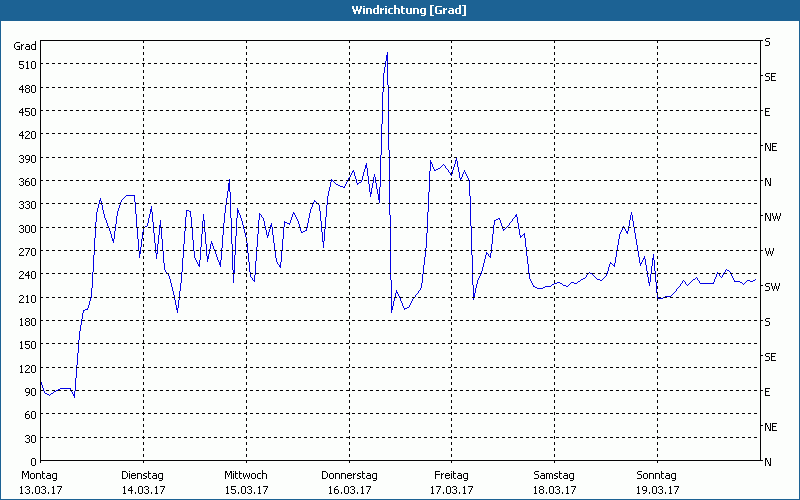800x500 pixels.
Task: Select the 'E' compass label level with 90
Action: (x=767, y=392)
